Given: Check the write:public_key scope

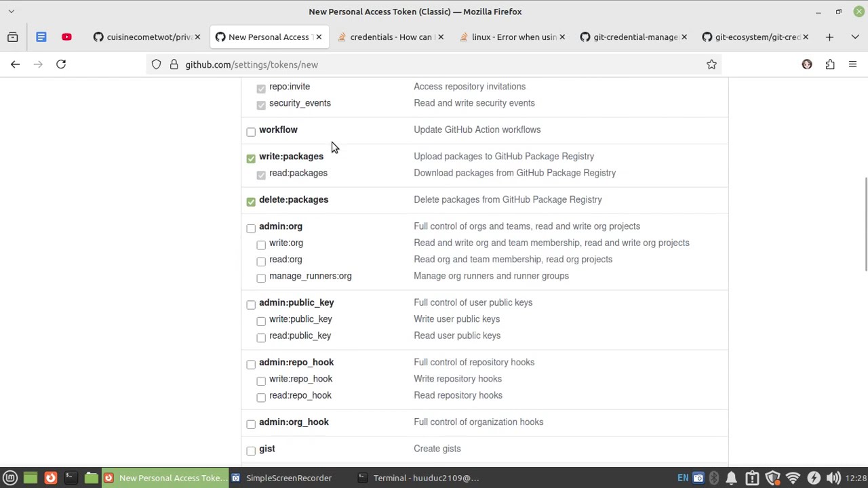Looking at the screenshot, I should (x=261, y=321).
